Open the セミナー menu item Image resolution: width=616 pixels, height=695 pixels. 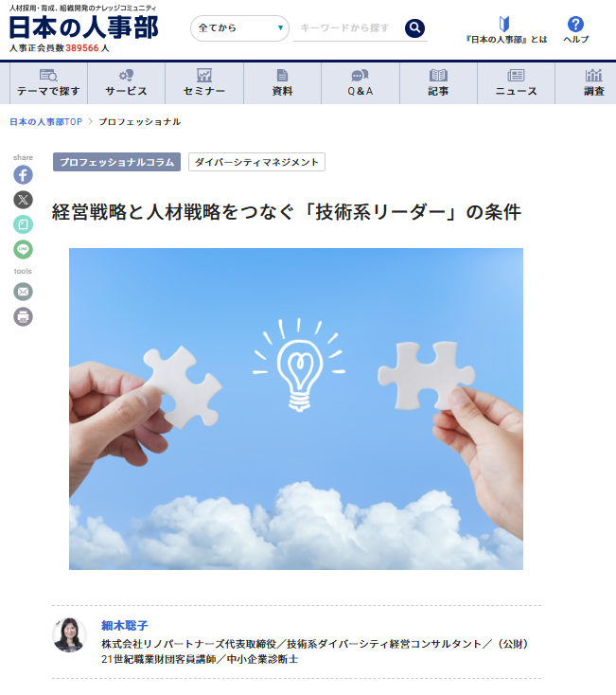[x=204, y=83]
